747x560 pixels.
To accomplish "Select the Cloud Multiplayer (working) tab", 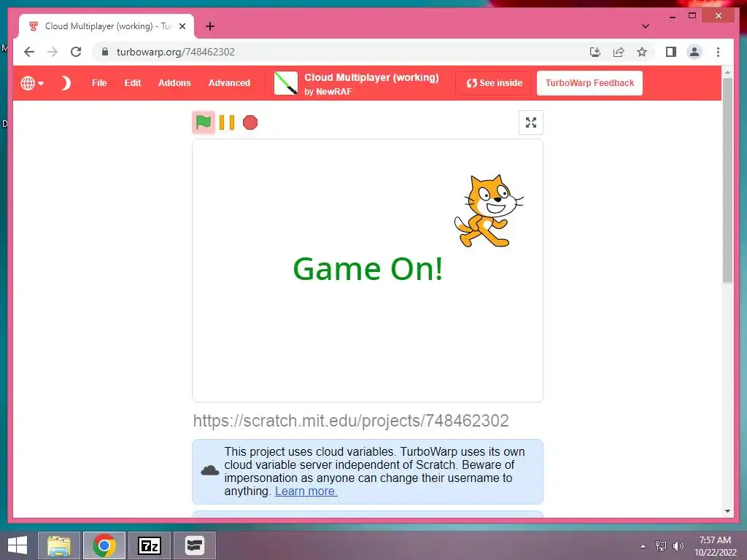I will (107, 26).
